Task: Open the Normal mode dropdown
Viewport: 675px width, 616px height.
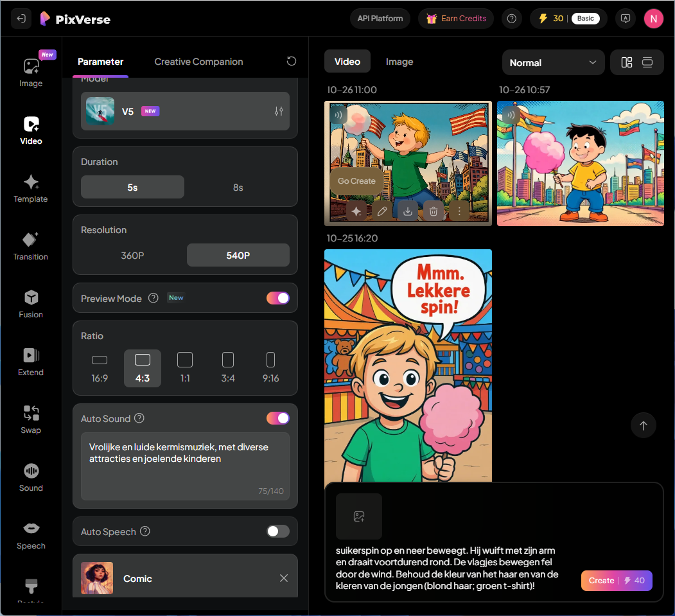Action: click(553, 62)
